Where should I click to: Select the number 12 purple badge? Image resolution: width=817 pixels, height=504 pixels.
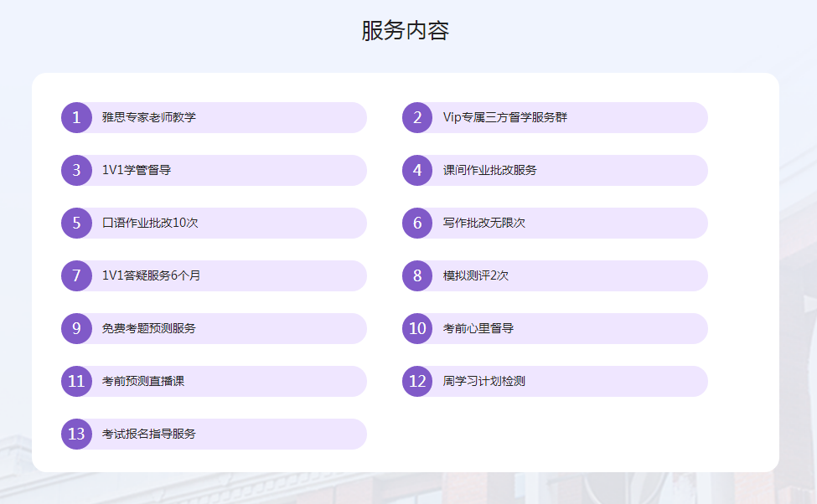pos(417,381)
